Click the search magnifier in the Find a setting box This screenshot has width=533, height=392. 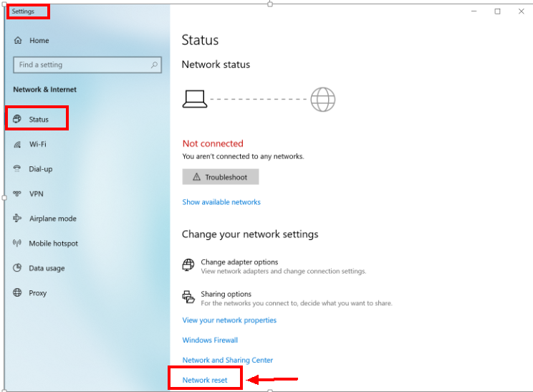[154, 64]
